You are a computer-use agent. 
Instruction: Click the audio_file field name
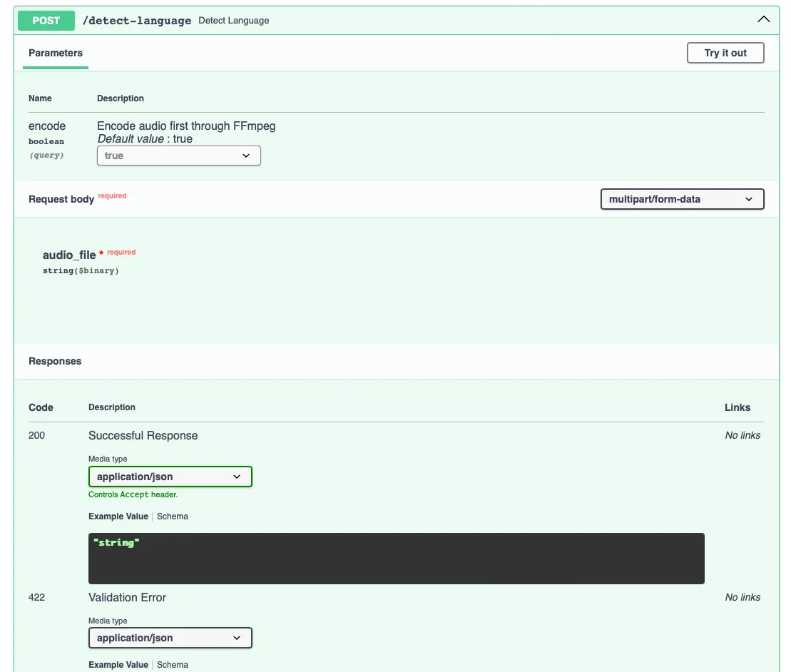[69, 255]
